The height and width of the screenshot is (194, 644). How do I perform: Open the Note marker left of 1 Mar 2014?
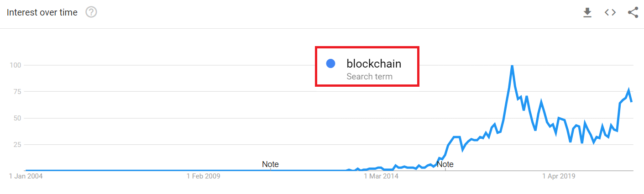(270, 164)
